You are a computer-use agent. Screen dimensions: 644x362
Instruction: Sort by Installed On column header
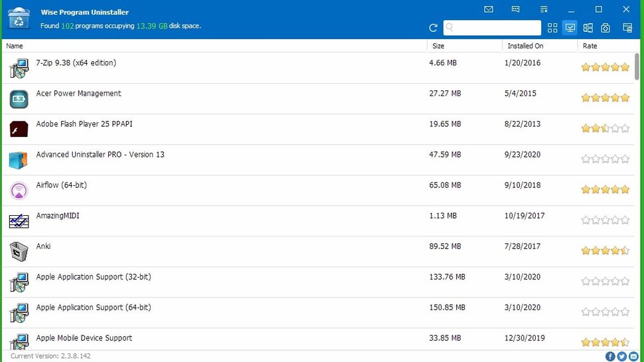(525, 46)
